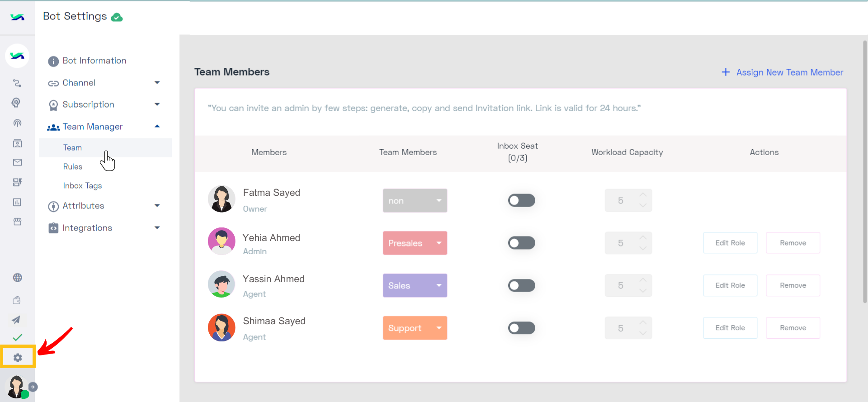Click the green checkmark icon in sidebar
This screenshot has height=402, width=868.
[18, 337]
